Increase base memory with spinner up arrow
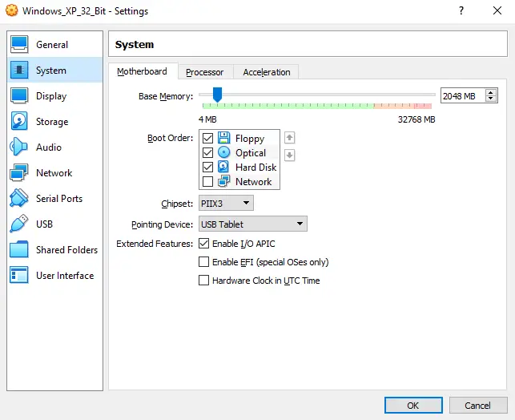The width and height of the screenshot is (515, 420). (x=491, y=92)
